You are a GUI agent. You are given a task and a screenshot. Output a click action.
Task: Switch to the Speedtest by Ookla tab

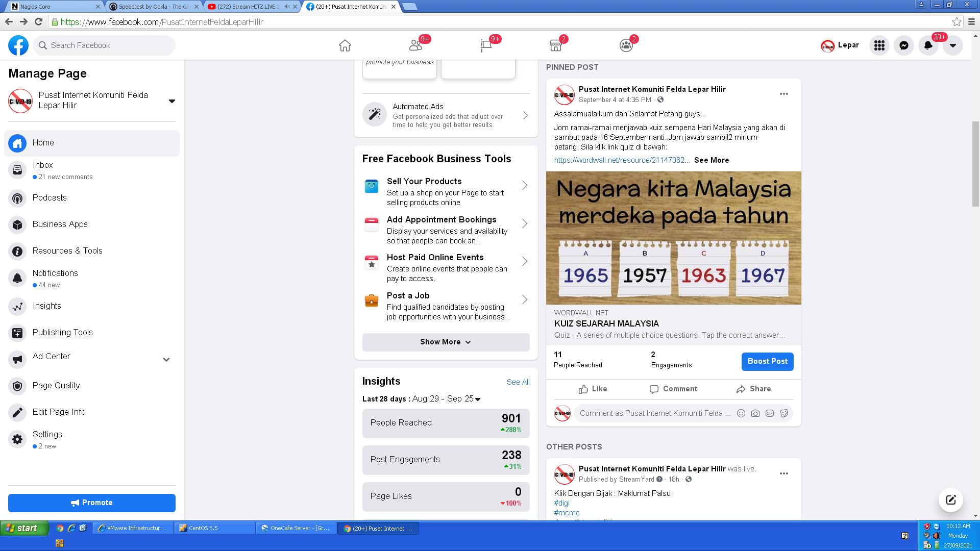click(154, 7)
